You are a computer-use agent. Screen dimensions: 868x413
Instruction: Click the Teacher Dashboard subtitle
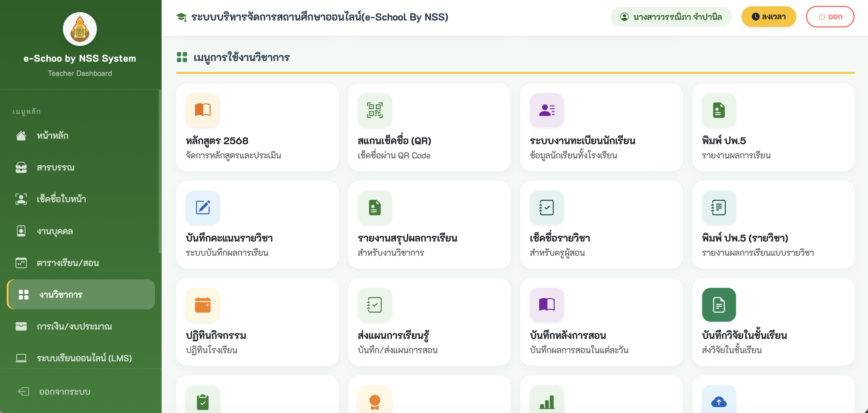pyautogui.click(x=80, y=73)
